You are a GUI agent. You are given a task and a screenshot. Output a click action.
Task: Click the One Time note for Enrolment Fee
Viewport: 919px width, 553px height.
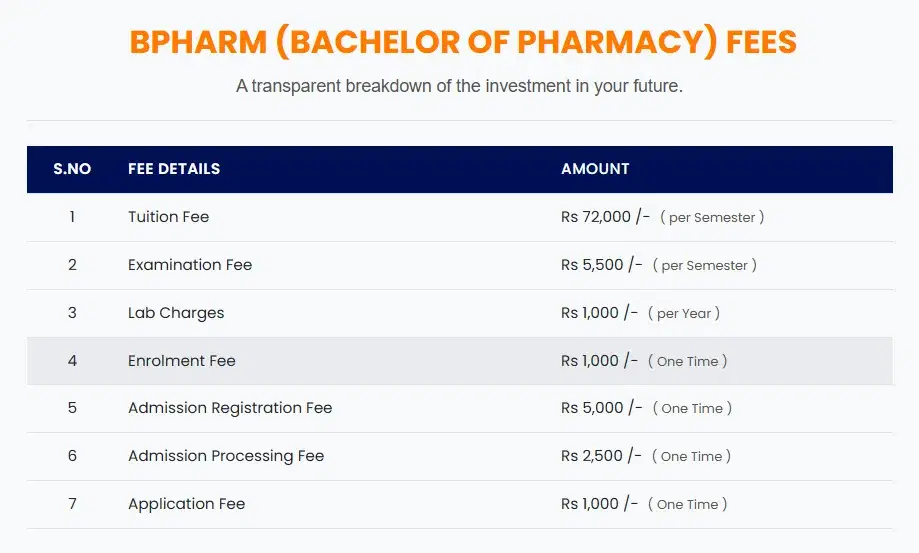(688, 362)
